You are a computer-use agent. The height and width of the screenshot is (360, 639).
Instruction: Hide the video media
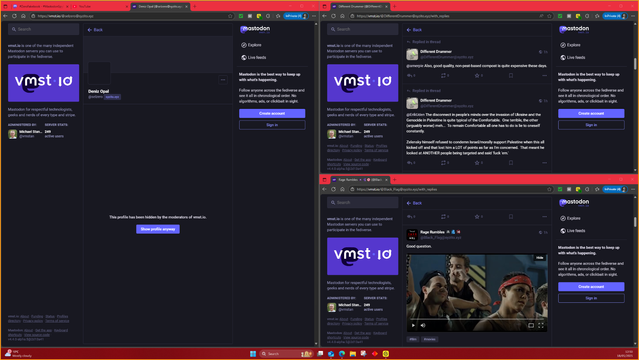pyautogui.click(x=540, y=258)
